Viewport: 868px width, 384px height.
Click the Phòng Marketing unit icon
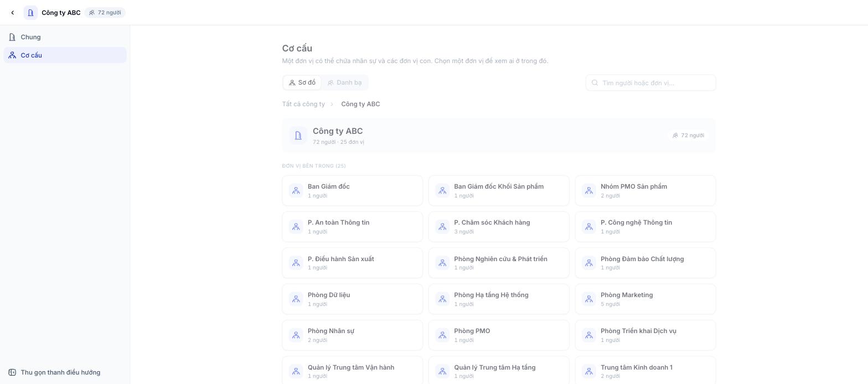[x=589, y=299]
